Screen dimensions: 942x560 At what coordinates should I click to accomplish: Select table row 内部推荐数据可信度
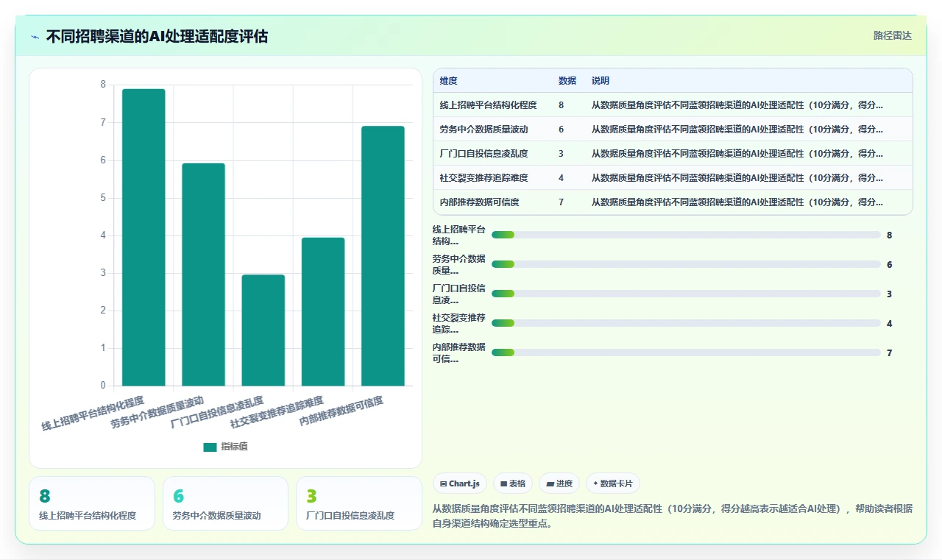coord(673,202)
